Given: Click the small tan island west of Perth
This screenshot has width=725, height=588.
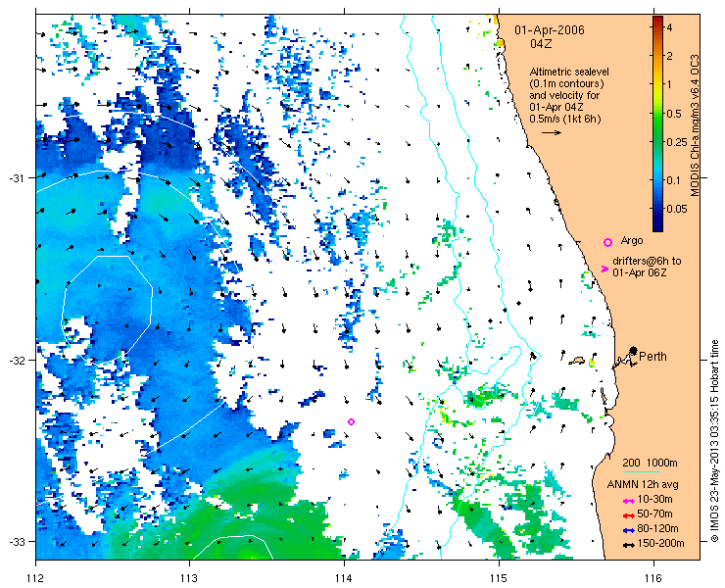Looking at the screenshot, I should click(x=577, y=360).
